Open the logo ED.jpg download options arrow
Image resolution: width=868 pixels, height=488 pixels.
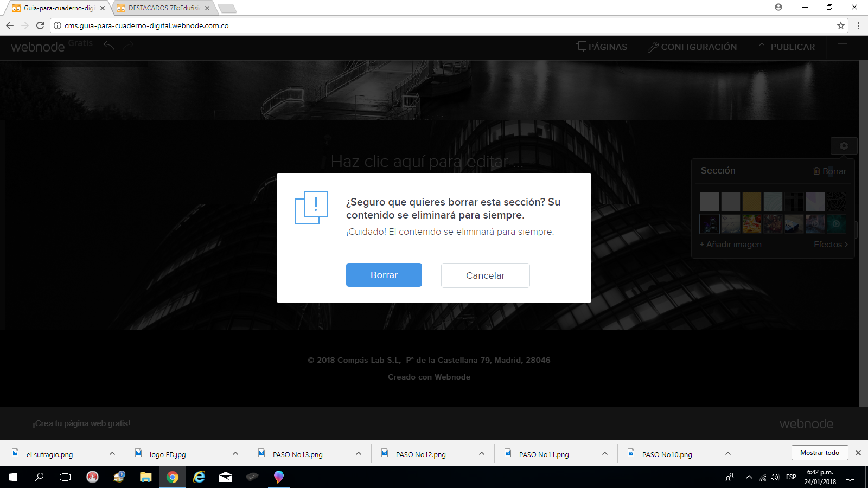pyautogui.click(x=235, y=454)
